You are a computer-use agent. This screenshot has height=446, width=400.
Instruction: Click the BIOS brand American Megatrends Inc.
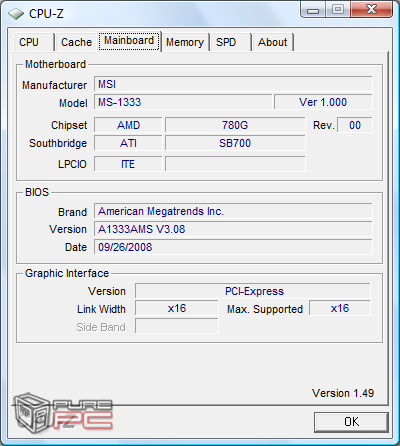233,211
